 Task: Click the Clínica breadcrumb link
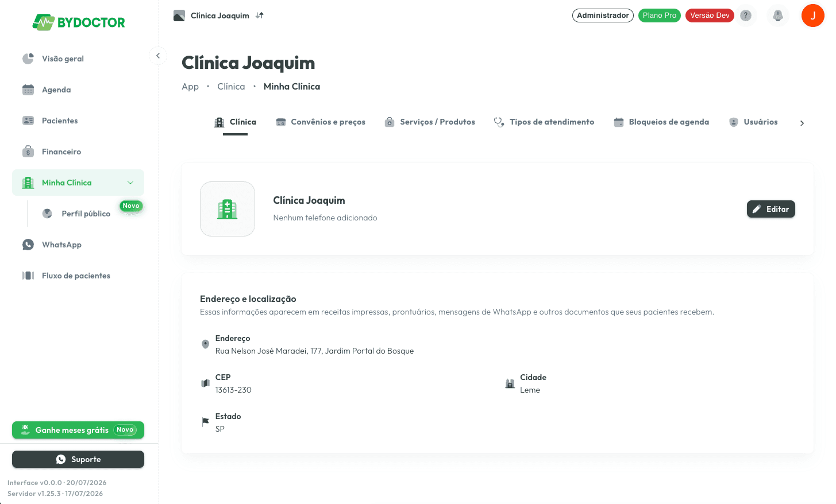coord(231,87)
